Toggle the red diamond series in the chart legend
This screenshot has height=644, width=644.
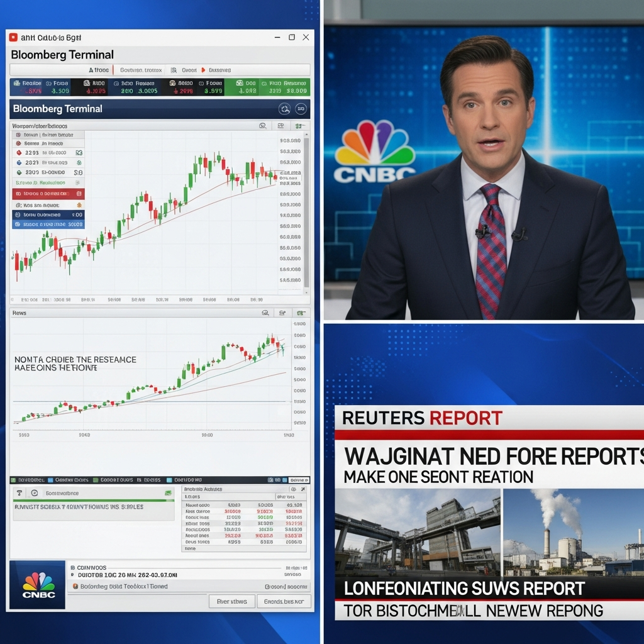click(19, 152)
